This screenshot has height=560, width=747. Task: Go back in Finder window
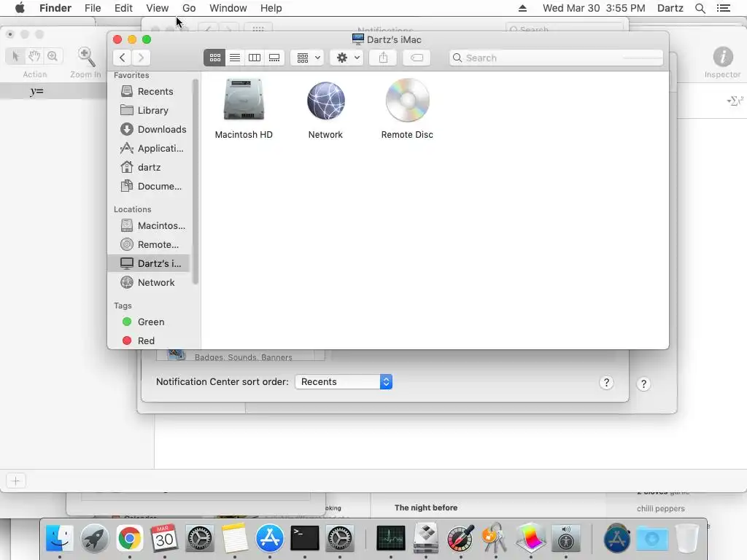123,58
